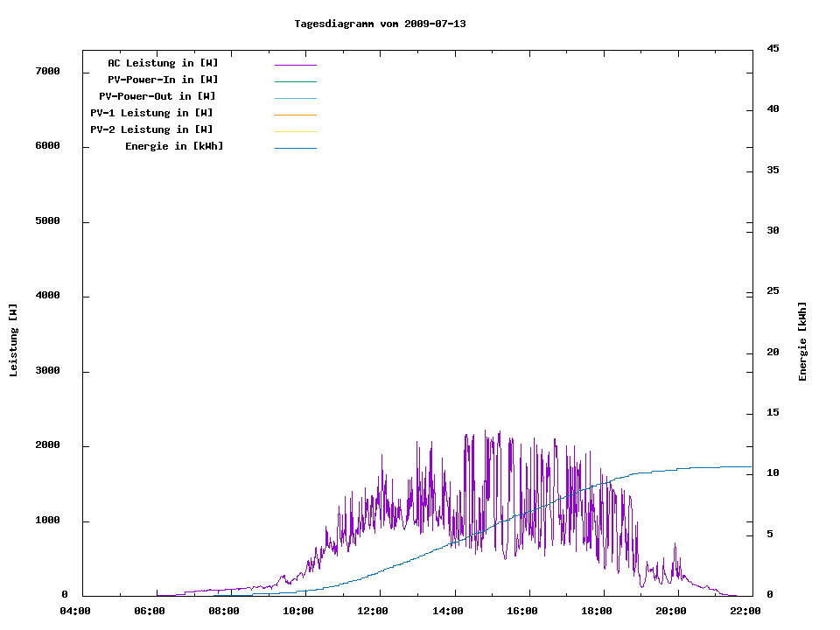Click the left axis title Leistung [W]
Screen dimensions: 840x630
pyautogui.click(x=13, y=340)
